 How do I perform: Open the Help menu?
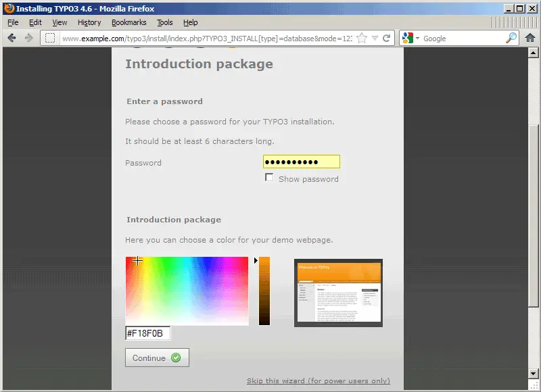point(191,22)
